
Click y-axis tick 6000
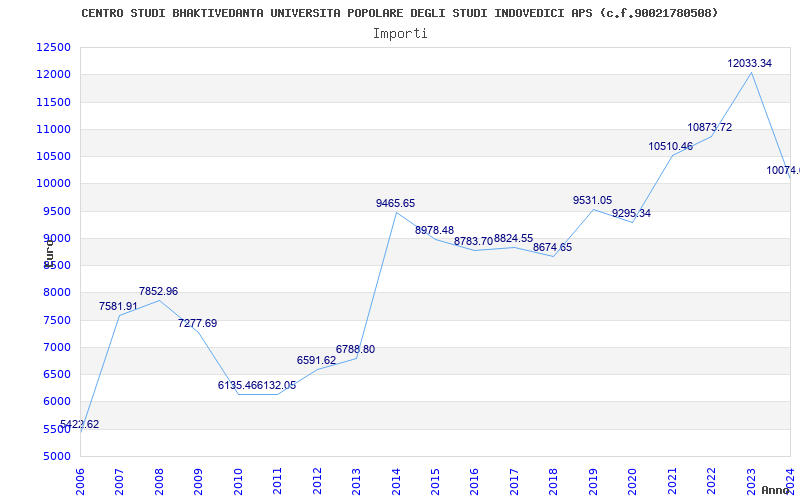click(56, 402)
